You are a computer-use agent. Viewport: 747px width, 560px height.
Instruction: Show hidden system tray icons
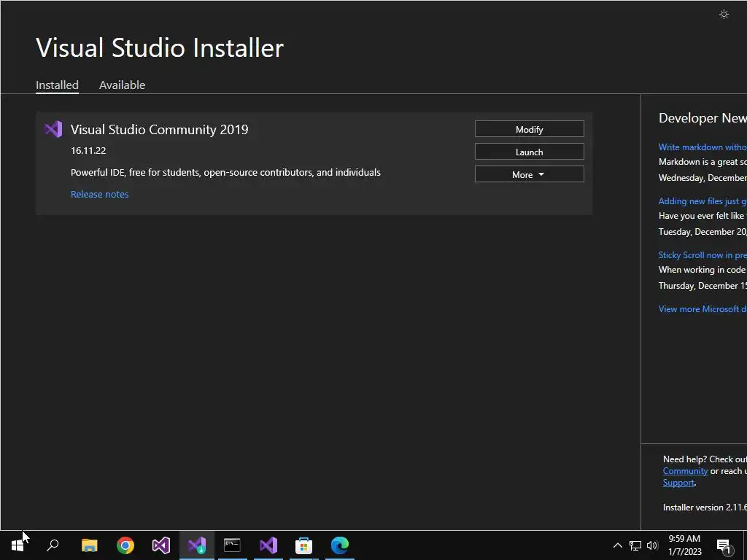[617, 545]
